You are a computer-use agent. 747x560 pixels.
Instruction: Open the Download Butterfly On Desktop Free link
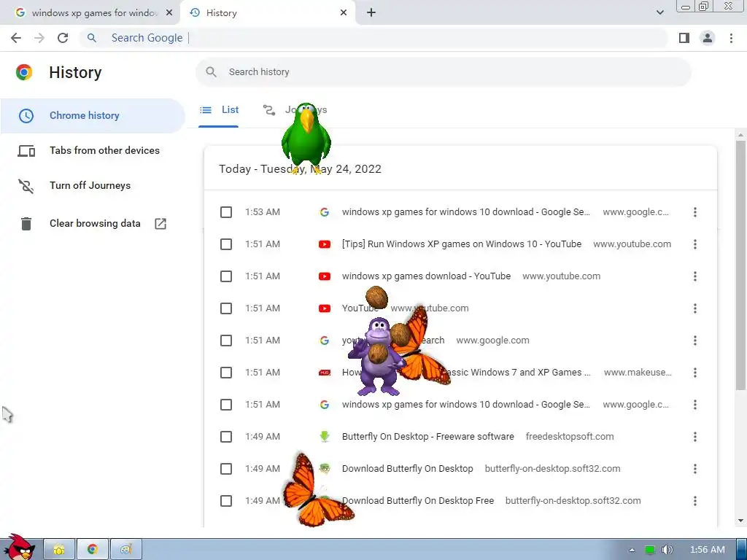(418, 501)
